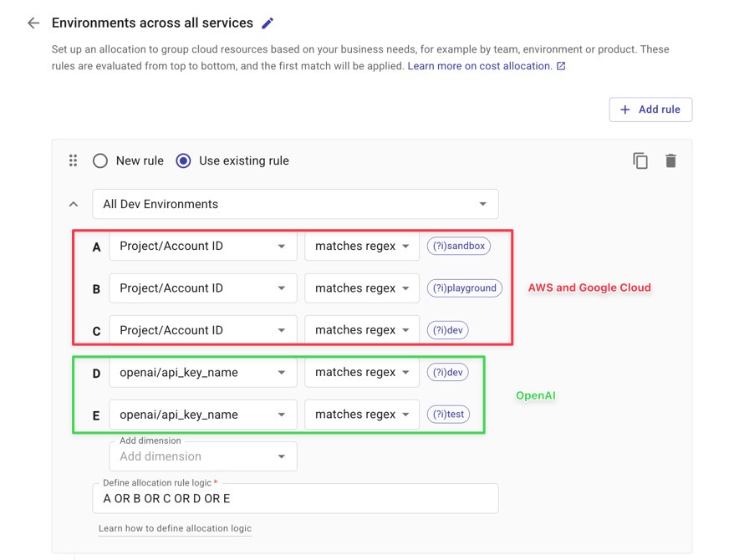734x560 pixels.
Task: Select the New rule radio button
Action: 100,160
